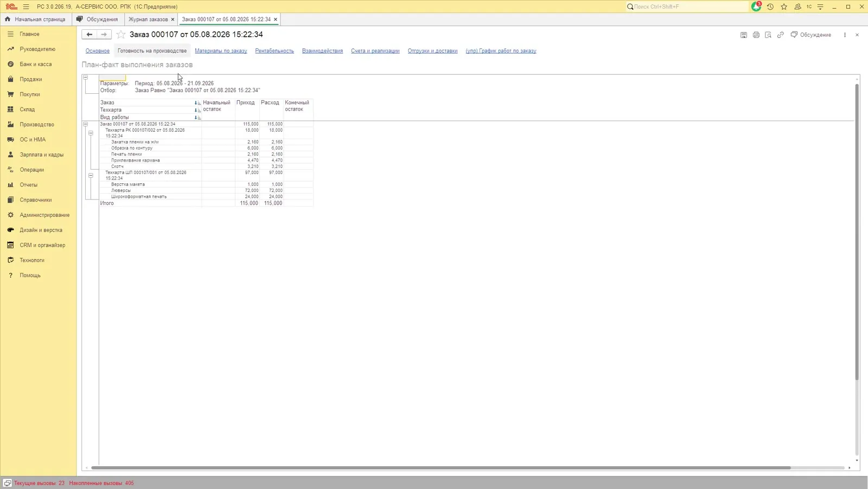The height and width of the screenshot is (489, 868).
Task: Open Материалы по заказу link
Action: point(221,51)
